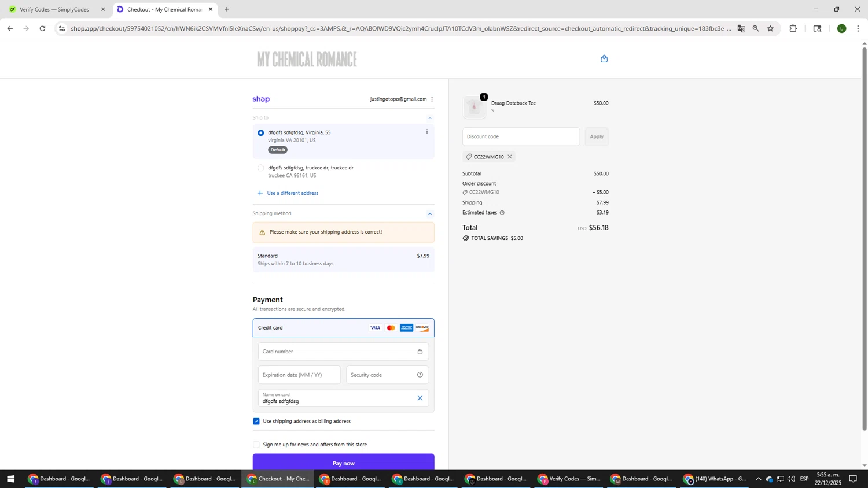
Task: Open Chrome profile avatar
Action: pyautogui.click(x=842, y=28)
